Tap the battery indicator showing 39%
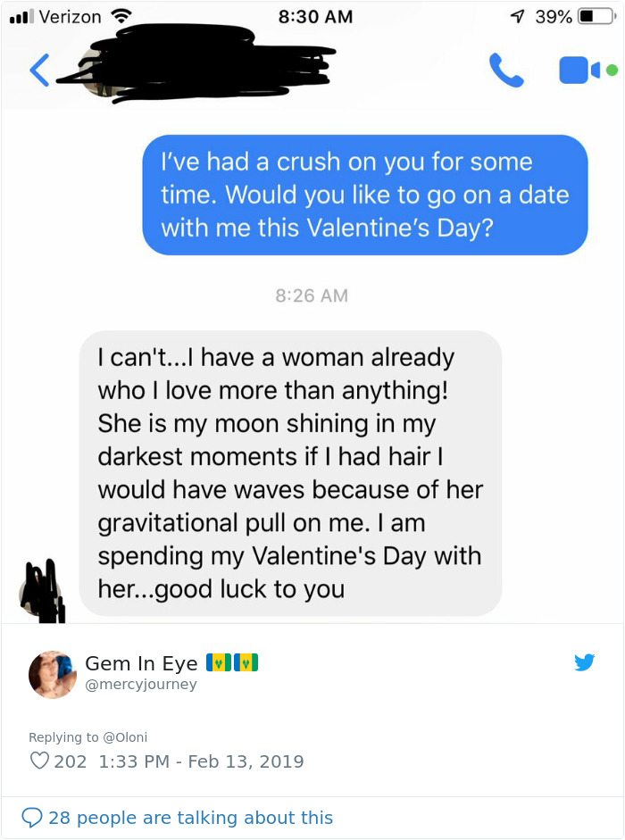Screen dimensions: 625x840 pos(589,15)
